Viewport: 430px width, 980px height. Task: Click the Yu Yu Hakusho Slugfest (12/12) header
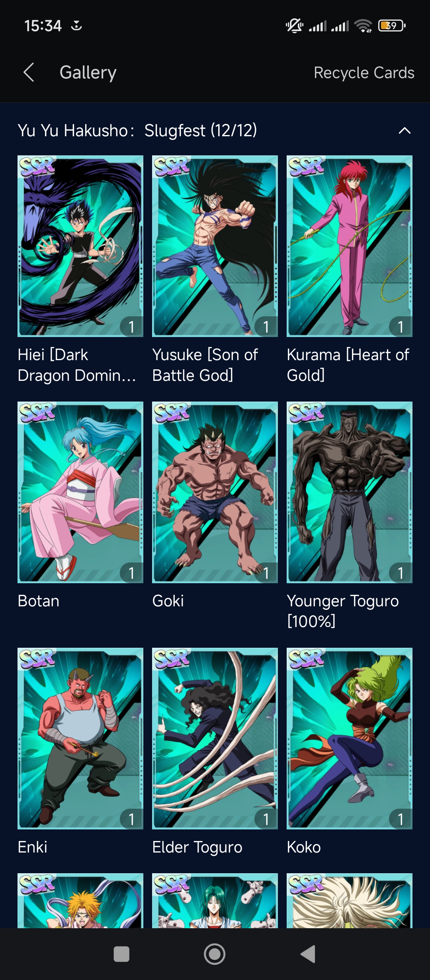point(137,131)
